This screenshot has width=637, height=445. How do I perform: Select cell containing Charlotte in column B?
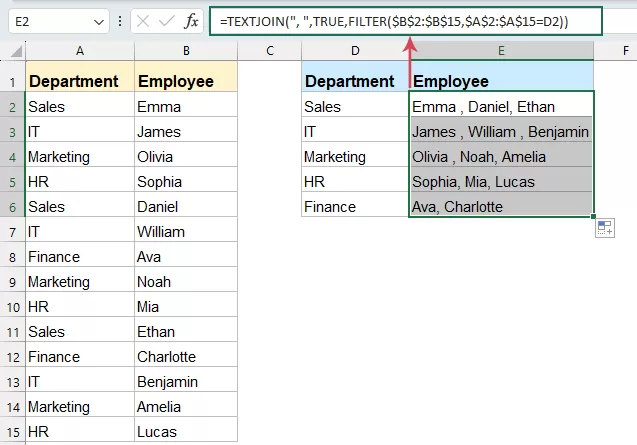(186, 354)
